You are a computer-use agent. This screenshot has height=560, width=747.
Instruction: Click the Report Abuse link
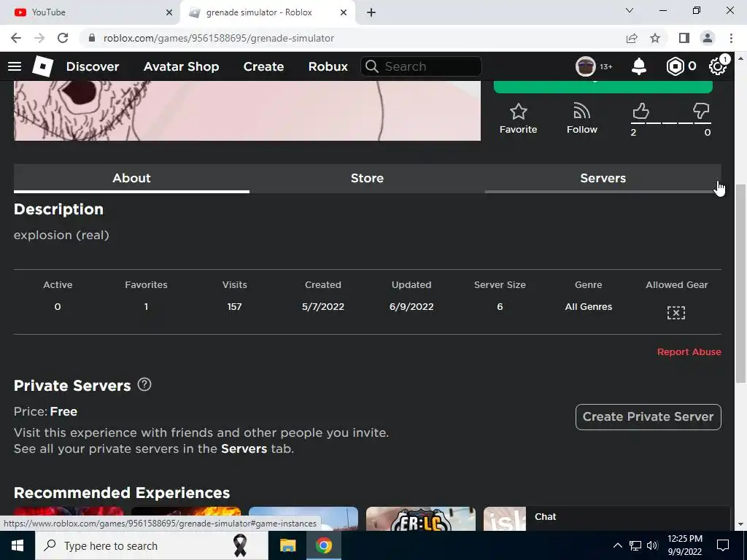click(x=689, y=352)
